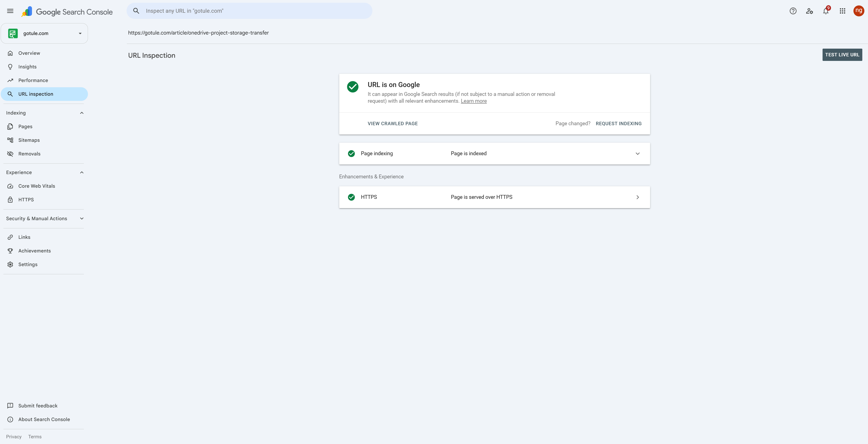Open the account avatar menu

(x=858, y=11)
